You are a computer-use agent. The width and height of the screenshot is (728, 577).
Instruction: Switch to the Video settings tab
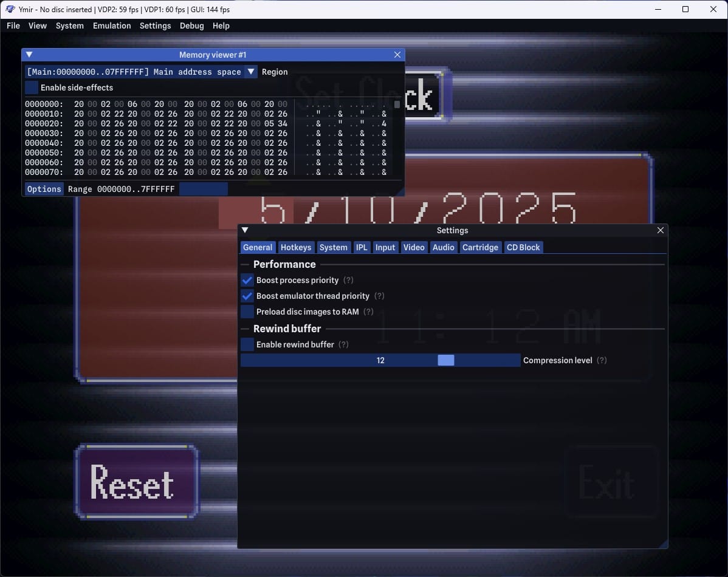click(414, 247)
